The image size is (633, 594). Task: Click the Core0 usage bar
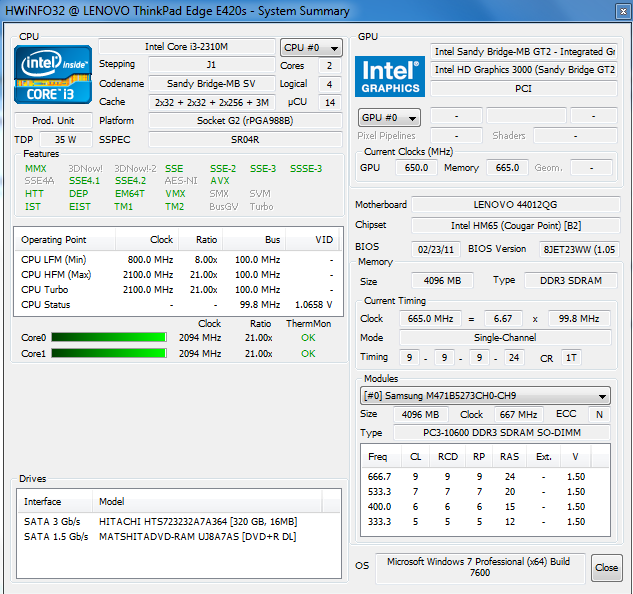[x=109, y=337]
